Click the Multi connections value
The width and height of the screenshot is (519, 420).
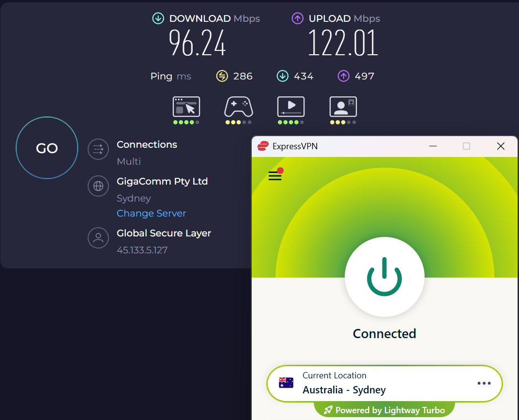129,161
